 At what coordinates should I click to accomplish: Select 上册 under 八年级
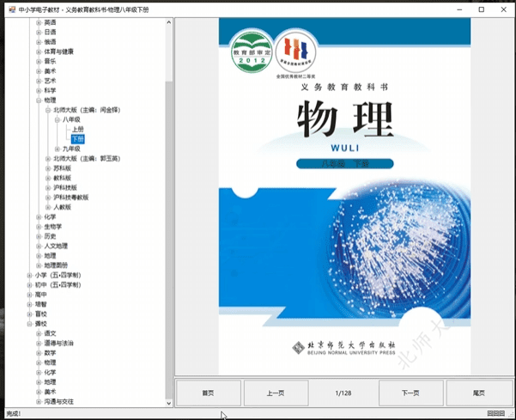pyautogui.click(x=77, y=129)
